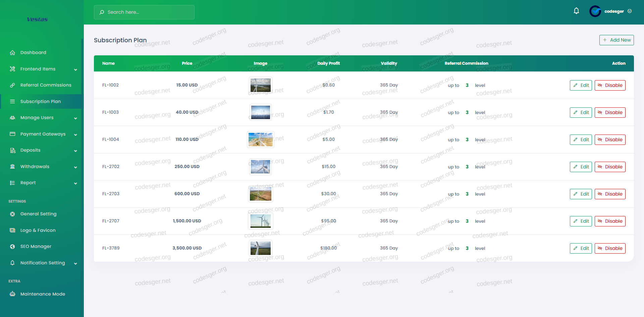Click the notification bell icon
Viewport: 644px width, 317px height.
click(x=576, y=11)
